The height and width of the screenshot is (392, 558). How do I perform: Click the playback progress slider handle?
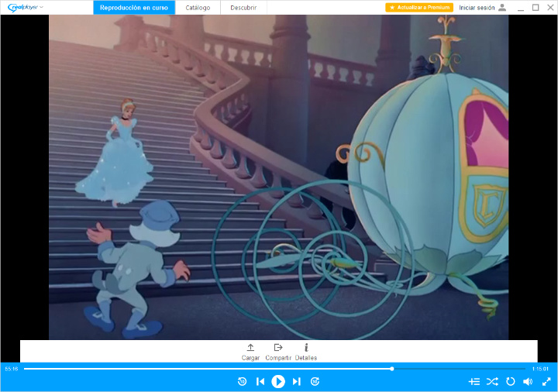[x=392, y=369]
